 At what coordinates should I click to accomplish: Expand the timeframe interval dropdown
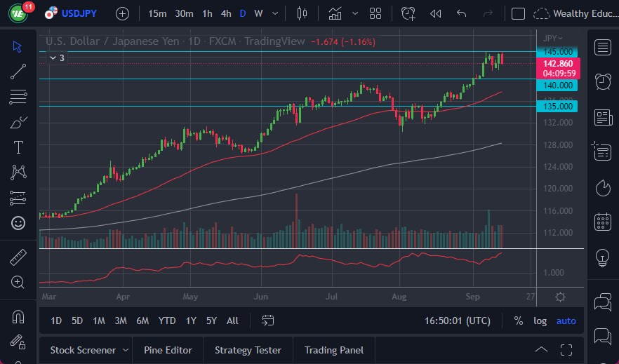(274, 13)
